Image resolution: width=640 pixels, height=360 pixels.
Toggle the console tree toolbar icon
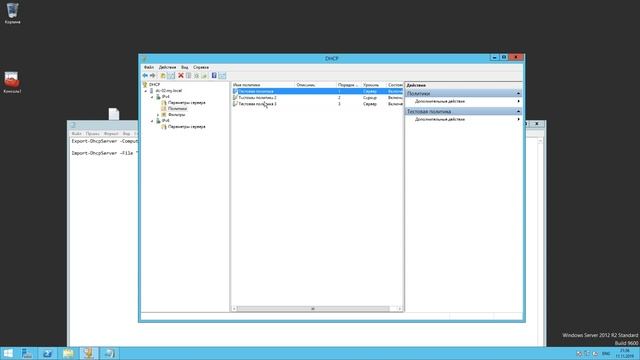tap(171, 76)
